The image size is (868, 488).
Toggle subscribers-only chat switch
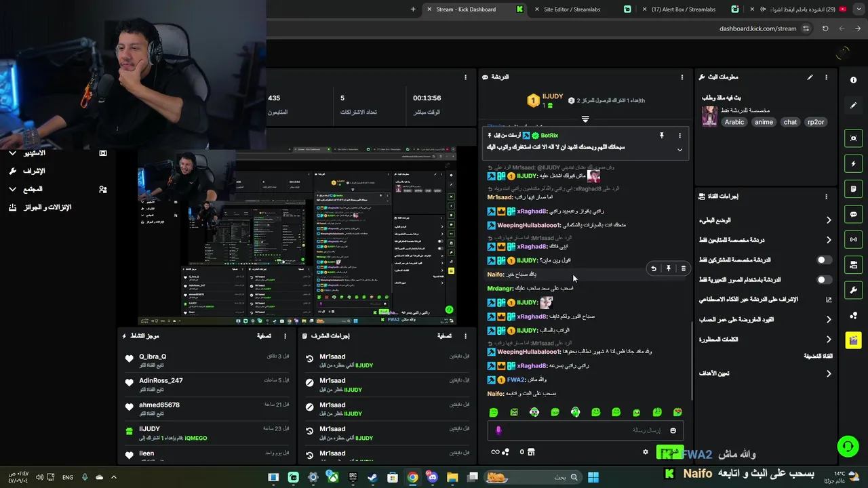pyautogui.click(x=824, y=260)
